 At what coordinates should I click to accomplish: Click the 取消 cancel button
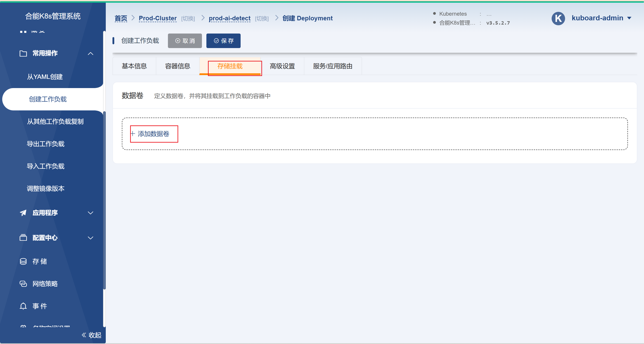(185, 41)
